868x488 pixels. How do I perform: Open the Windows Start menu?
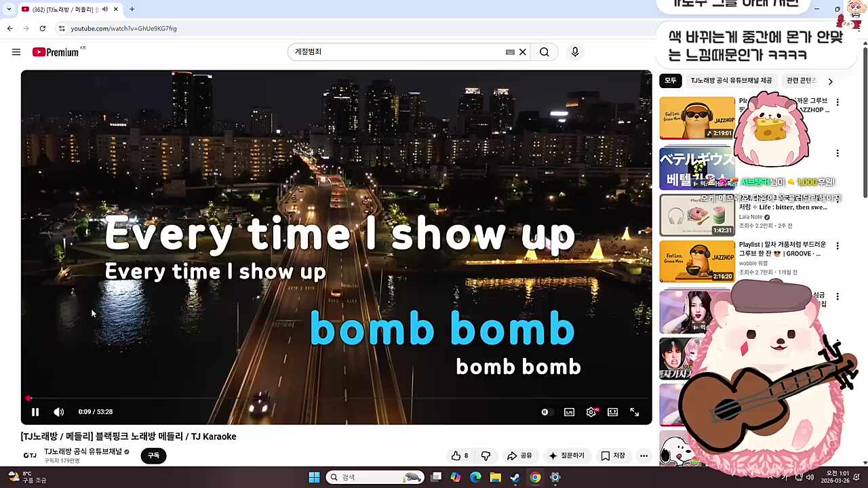314,478
